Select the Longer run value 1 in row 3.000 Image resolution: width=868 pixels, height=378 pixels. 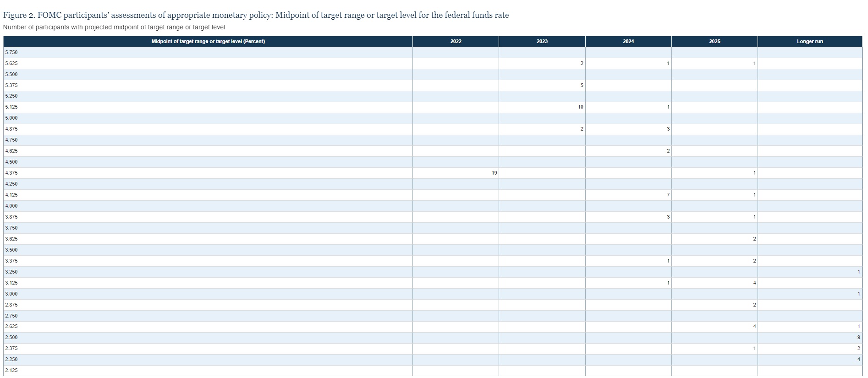pos(859,294)
